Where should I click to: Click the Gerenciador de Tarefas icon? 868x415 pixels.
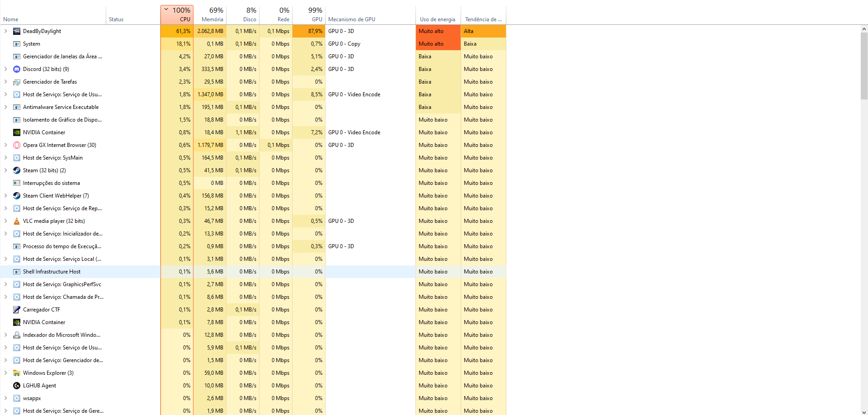click(x=17, y=82)
